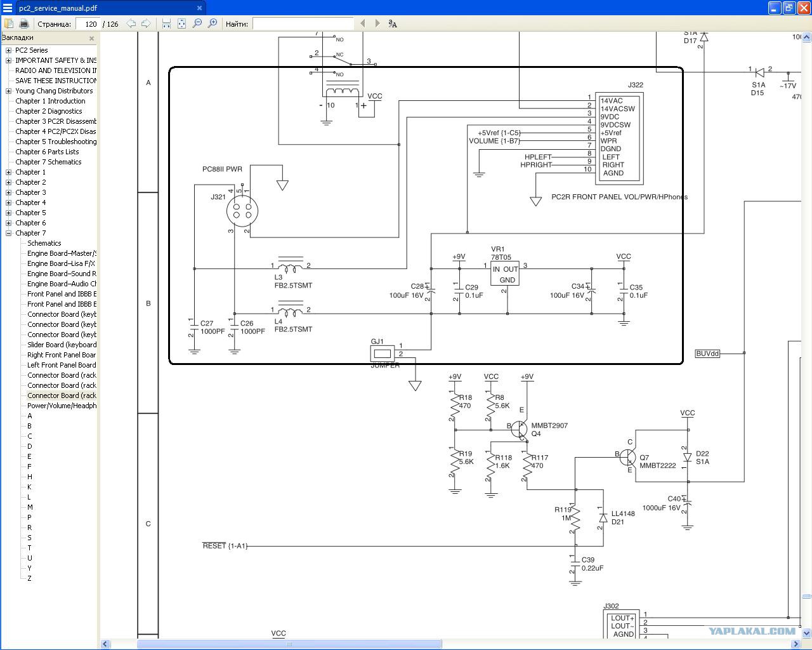Open Right Front Panel Board bookmark
Image resolution: width=812 pixels, height=650 pixels.
click(x=62, y=355)
